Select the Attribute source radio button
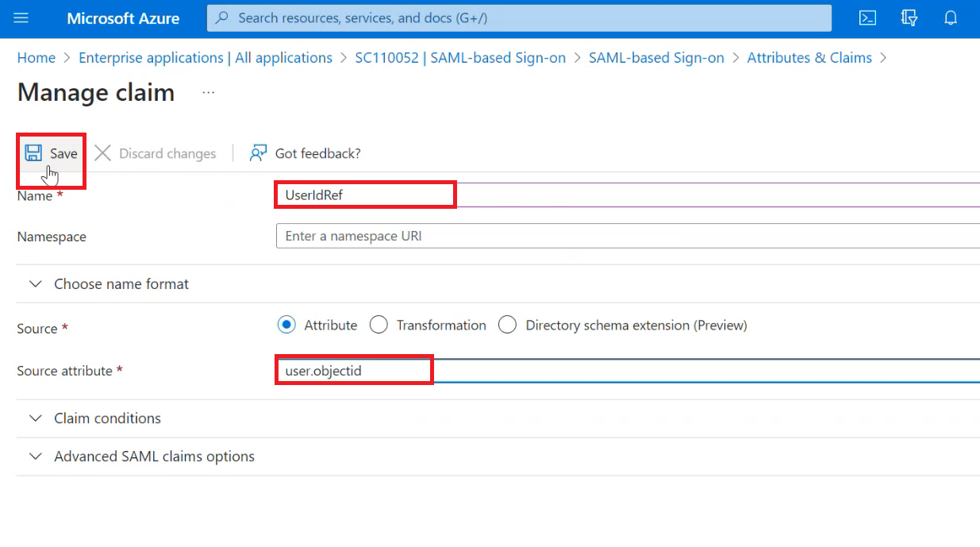Image resolution: width=980 pixels, height=547 pixels. pyautogui.click(x=286, y=325)
